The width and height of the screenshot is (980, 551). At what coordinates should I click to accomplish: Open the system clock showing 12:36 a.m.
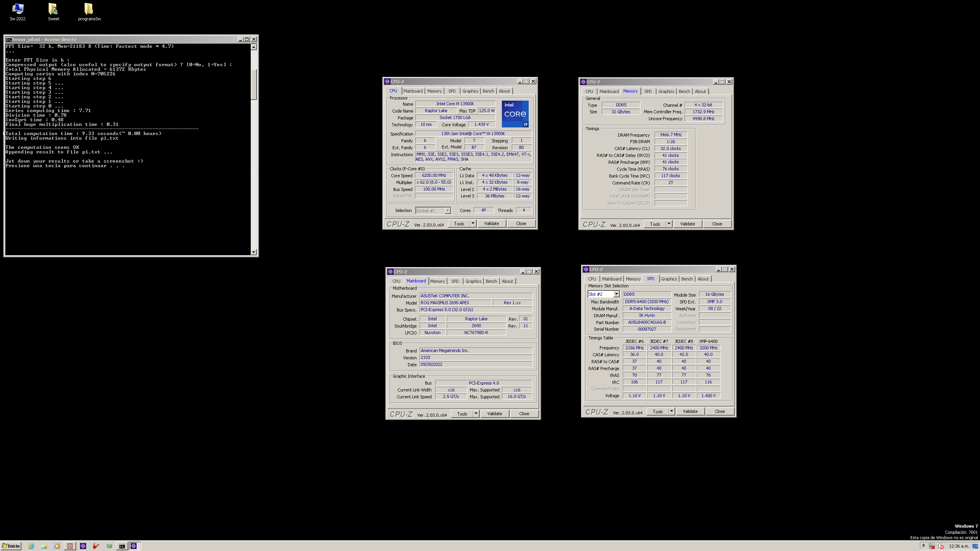pyautogui.click(x=959, y=546)
